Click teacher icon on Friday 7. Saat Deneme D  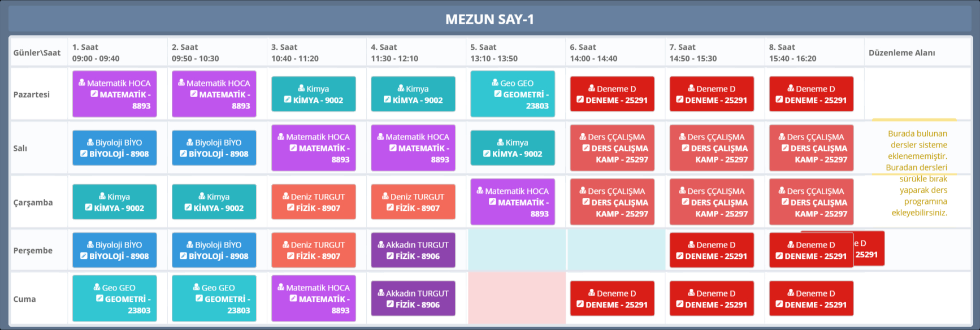click(x=691, y=293)
